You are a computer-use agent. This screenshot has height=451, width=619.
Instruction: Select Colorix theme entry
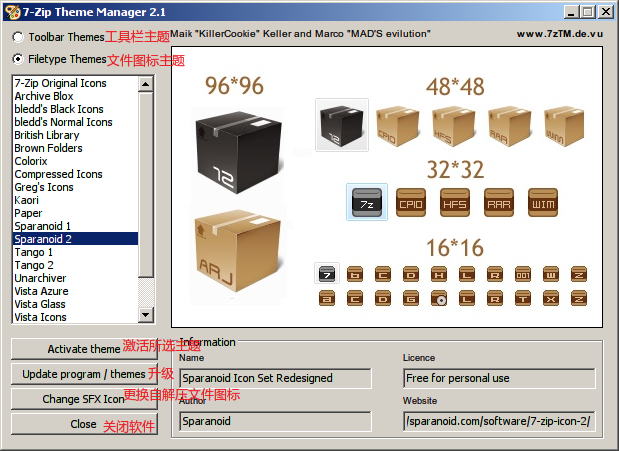[x=76, y=161]
